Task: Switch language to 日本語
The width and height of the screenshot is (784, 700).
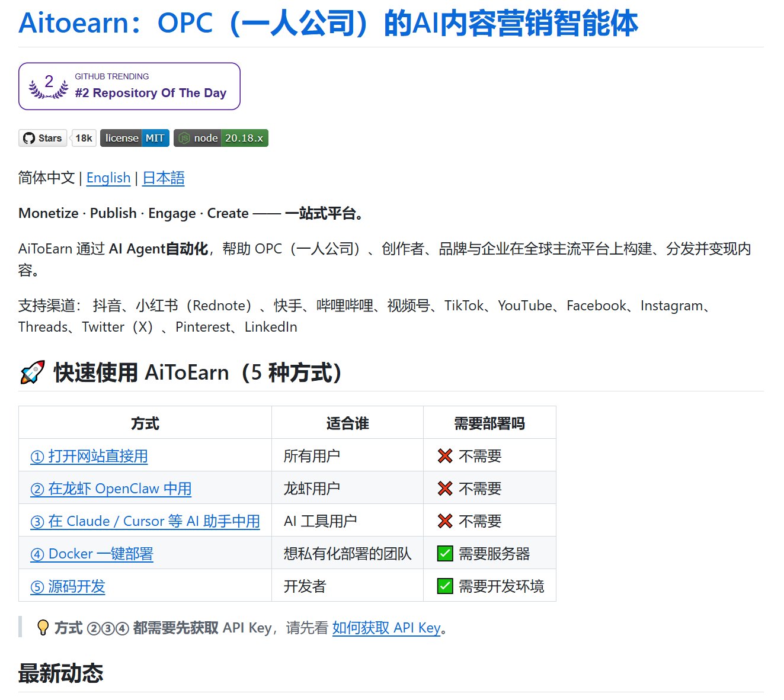Action: (x=164, y=178)
